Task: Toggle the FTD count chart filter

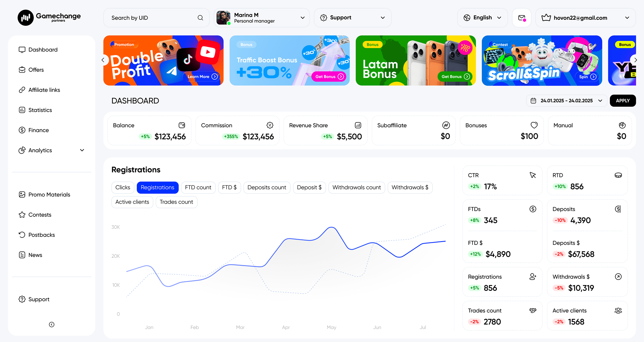Action: click(x=198, y=187)
